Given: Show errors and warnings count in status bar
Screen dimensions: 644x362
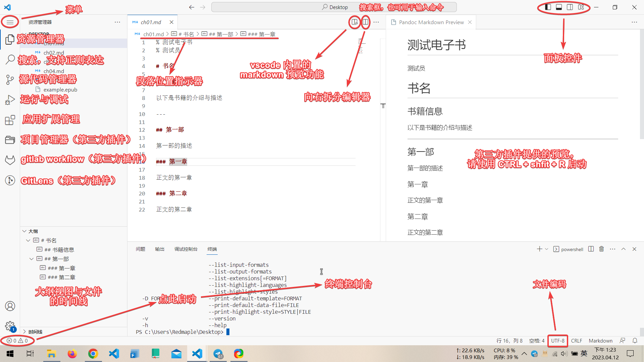Looking at the screenshot, I should (x=17, y=341).
